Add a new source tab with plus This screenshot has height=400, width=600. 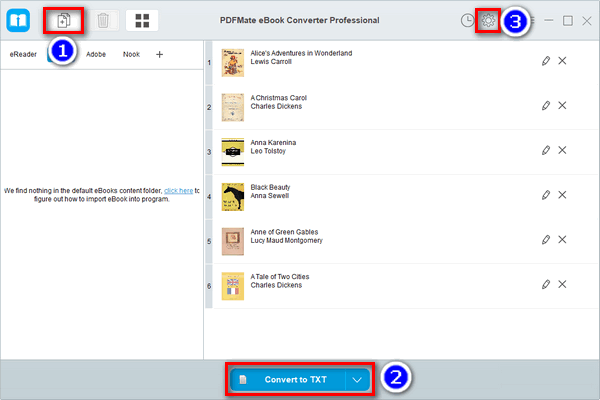159,54
